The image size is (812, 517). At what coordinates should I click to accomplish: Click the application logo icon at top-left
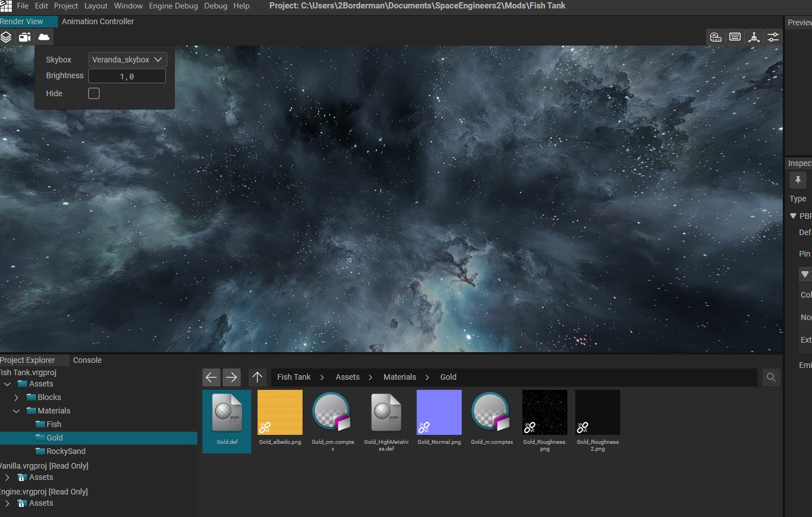6,6
